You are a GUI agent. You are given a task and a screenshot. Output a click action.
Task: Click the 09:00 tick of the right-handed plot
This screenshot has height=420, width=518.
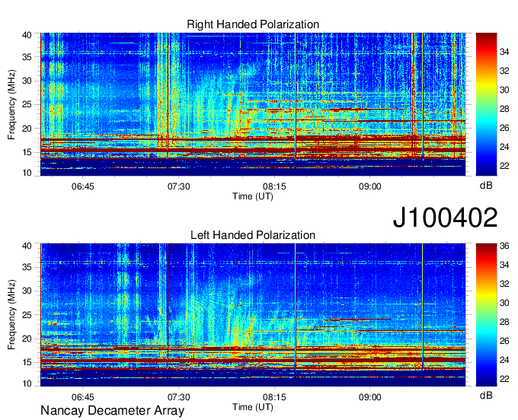[369, 186]
